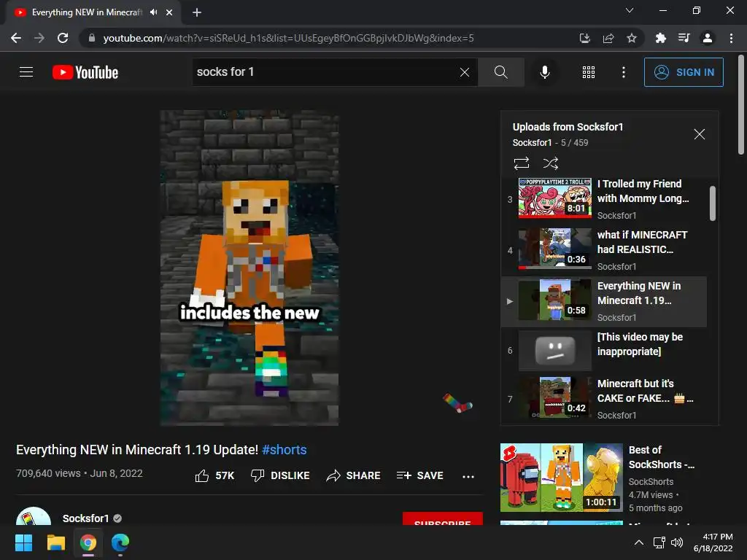Open the Windows Start menu
This screenshot has width=747, height=560.
click(23, 542)
